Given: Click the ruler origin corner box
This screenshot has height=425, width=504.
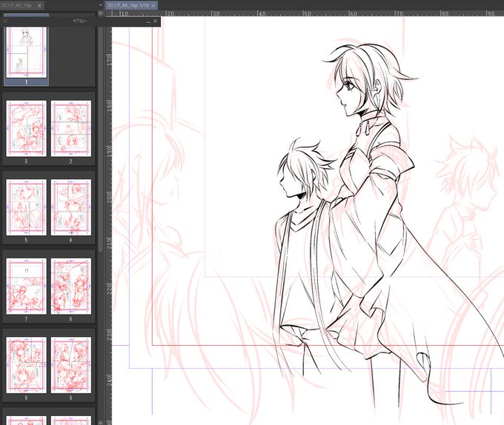Looking at the screenshot, I should point(109,13).
